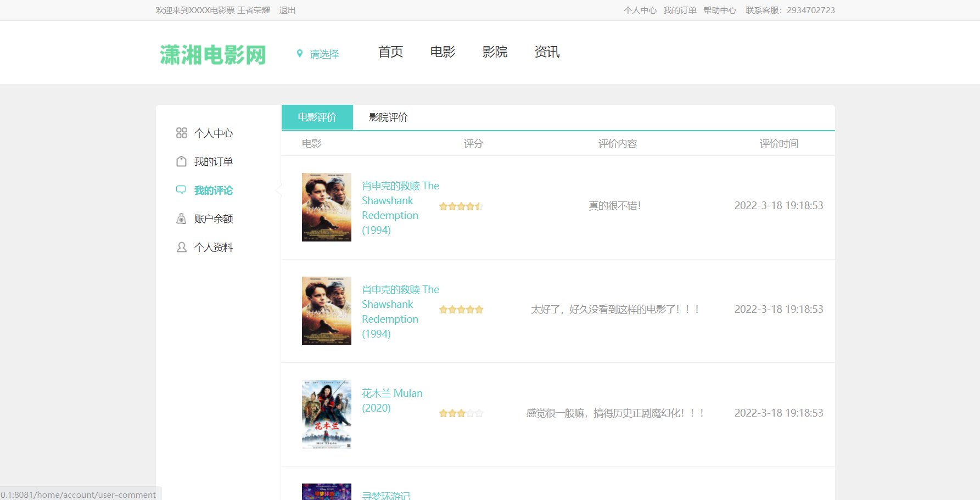Click the three-star rating for Mulan
Screen dimensions: 980x500
coord(461,413)
